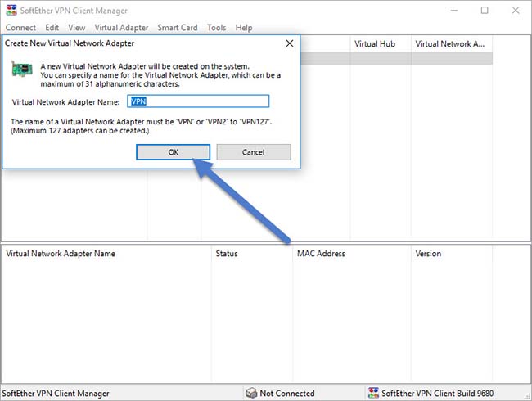Open the View menu
Image resolution: width=532 pixels, height=401 pixels.
(77, 28)
